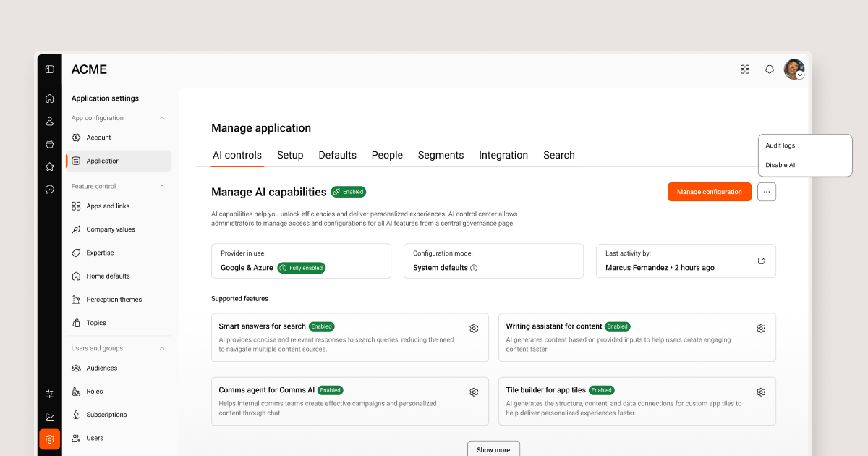This screenshot has height=456, width=868.
Task: Open settings for Comms agent
Action: [474, 392]
